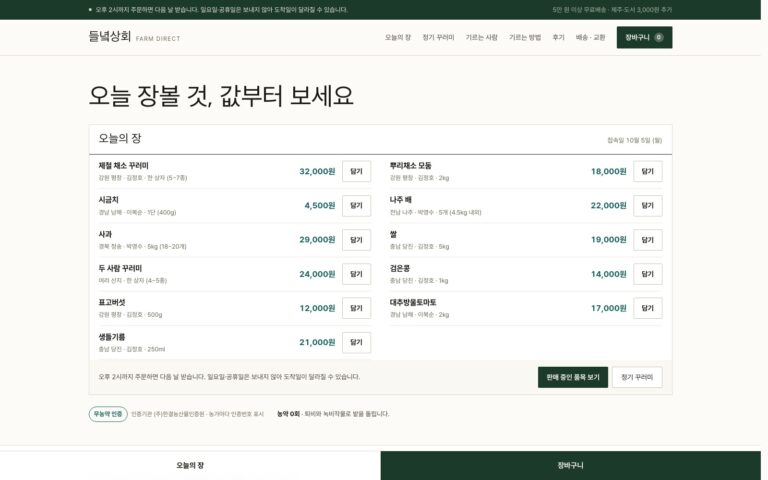This screenshot has height=480, width=768.
Task: Click 판매 중인 품목 보기 button
Action: click(x=573, y=377)
